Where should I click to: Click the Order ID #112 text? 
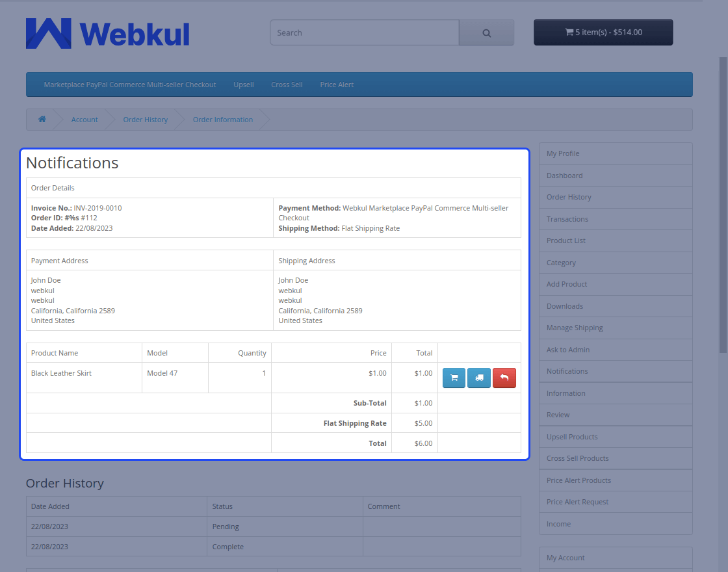pyautogui.click(x=64, y=218)
